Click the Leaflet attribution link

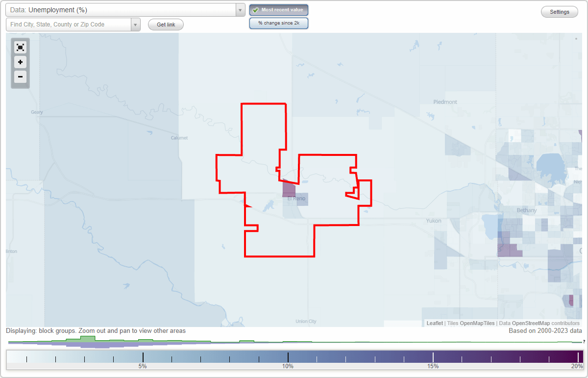434,323
